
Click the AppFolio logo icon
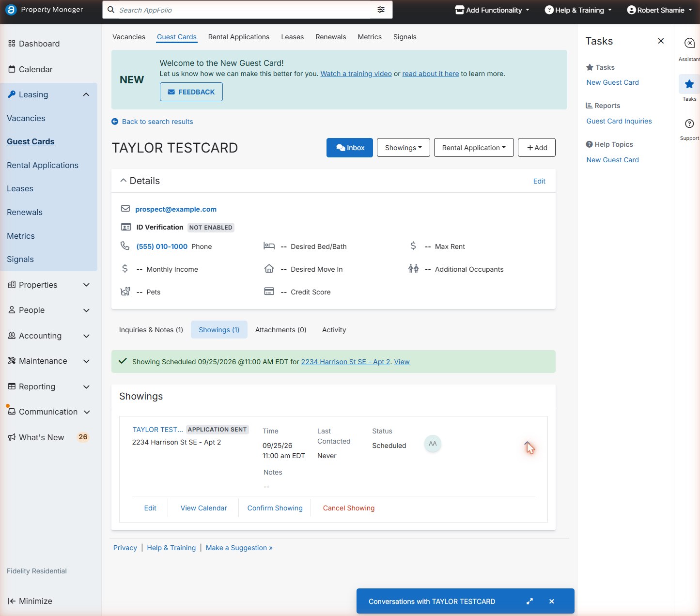pos(11,10)
